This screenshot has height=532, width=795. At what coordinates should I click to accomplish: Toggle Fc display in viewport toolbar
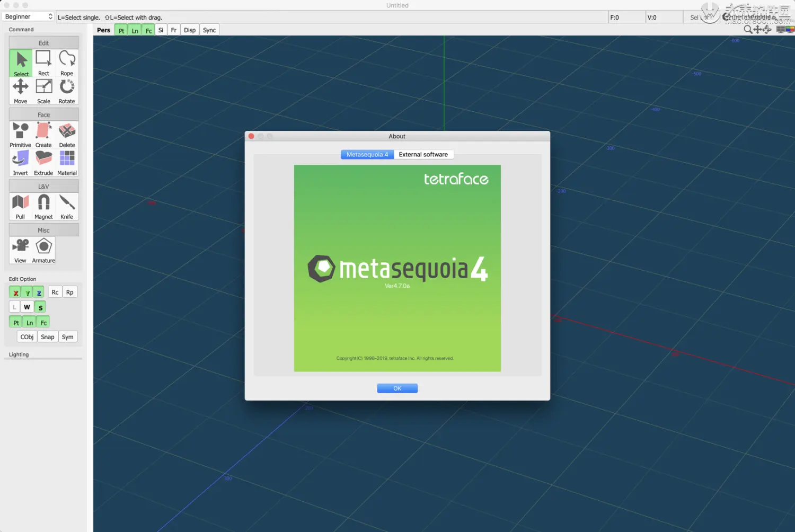point(148,30)
